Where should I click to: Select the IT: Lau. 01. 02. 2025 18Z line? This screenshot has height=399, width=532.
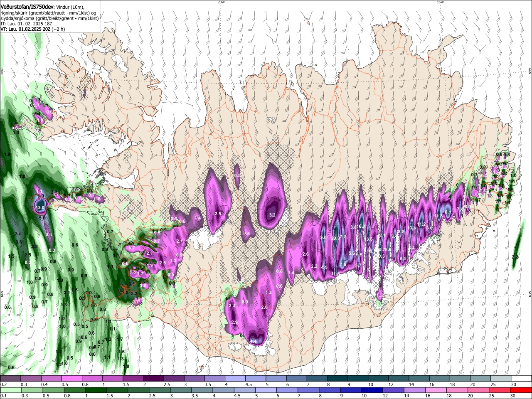[x=26, y=24]
